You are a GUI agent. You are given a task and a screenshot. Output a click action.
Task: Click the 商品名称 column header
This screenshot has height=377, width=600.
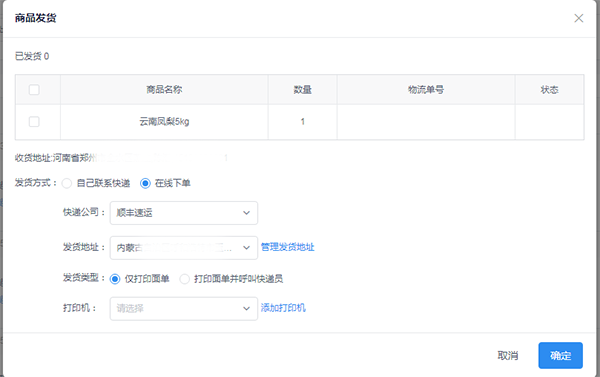pos(164,90)
